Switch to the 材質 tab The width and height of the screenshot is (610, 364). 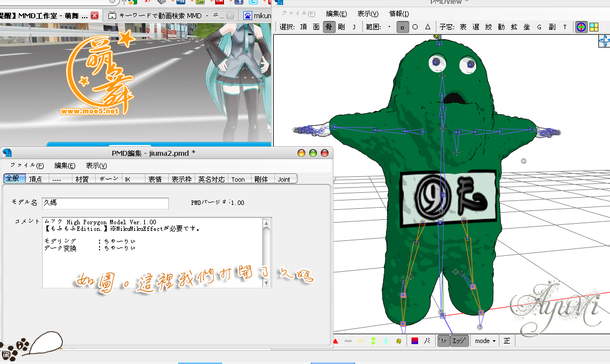[82, 179]
